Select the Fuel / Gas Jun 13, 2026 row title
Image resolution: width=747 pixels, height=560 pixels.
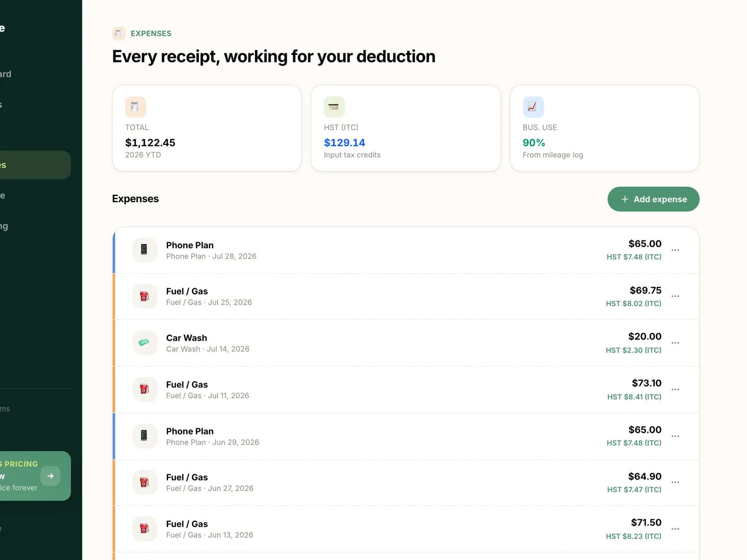point(187,524)
